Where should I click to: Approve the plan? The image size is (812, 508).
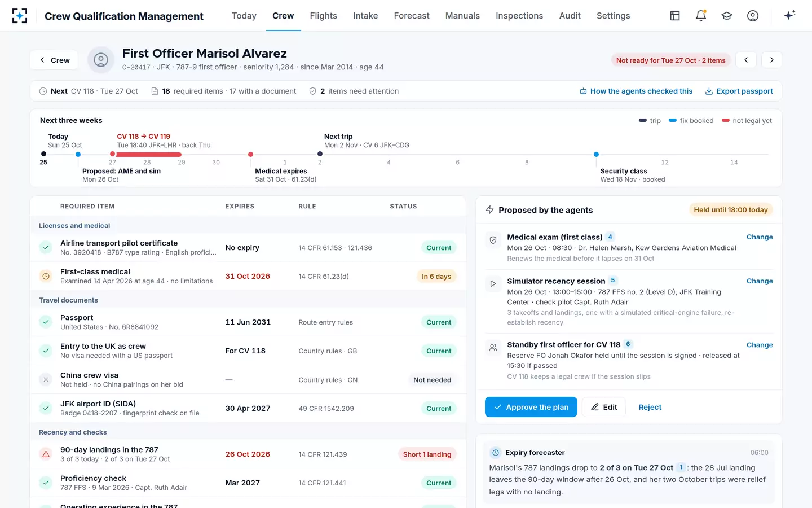531,407
